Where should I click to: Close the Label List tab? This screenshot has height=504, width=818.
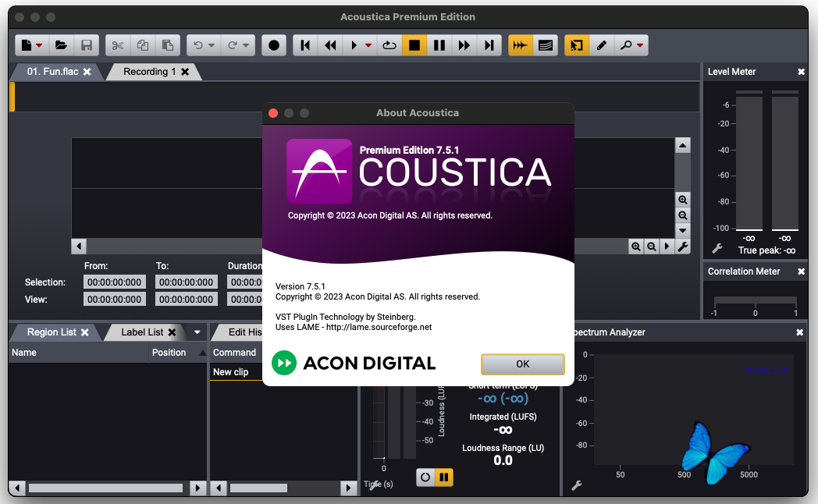click(x=172, y=332)
